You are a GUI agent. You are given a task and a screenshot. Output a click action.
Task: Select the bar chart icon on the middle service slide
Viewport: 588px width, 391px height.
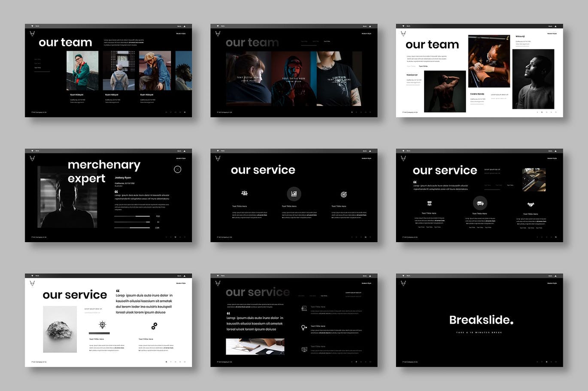pyautogui.click(x=294, y=194)
